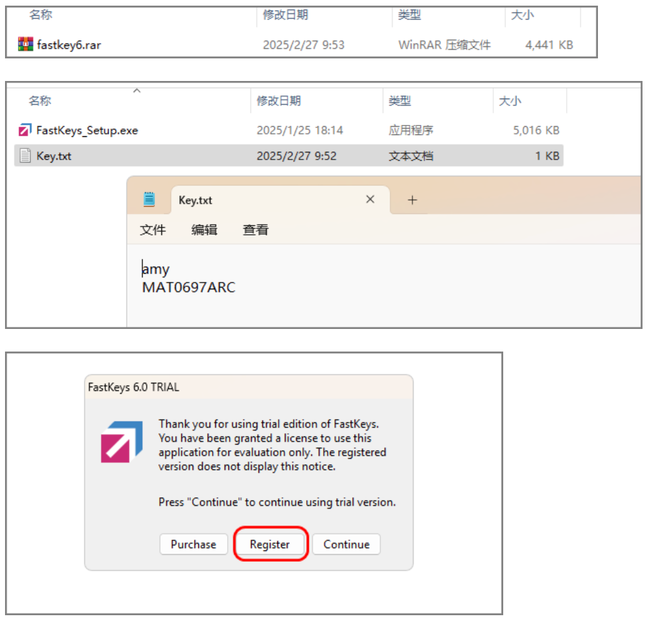This screenshot has height=624, width=672.
Task: Click the 2025/2/27 9:53 date of fastkey6.rar
Action: [x=304, y=45]
